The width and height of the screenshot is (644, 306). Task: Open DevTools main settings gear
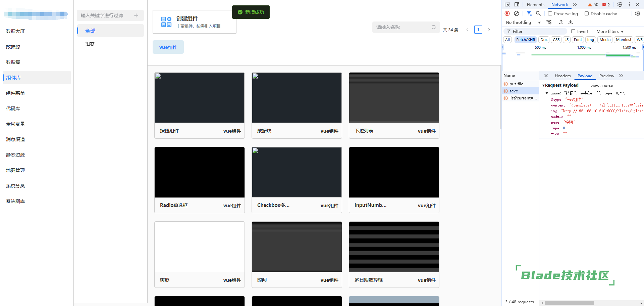(620, 4)
